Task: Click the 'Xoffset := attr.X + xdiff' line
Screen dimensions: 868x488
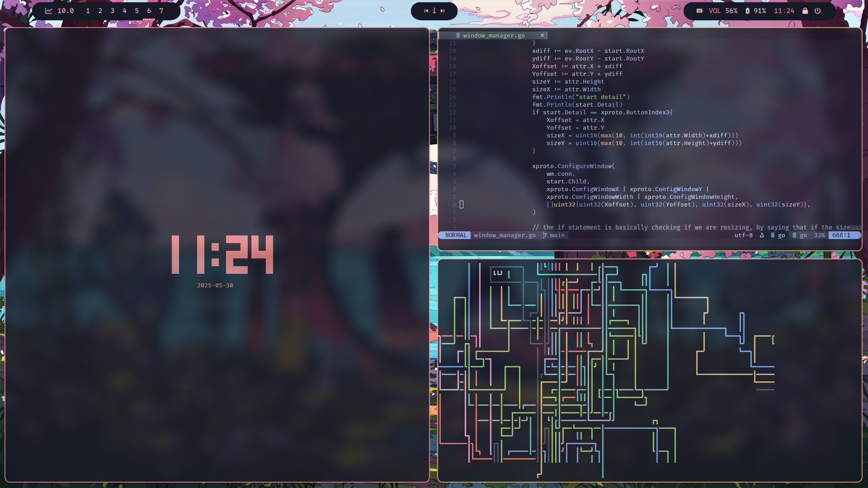Action: click(x=577, y=66)
